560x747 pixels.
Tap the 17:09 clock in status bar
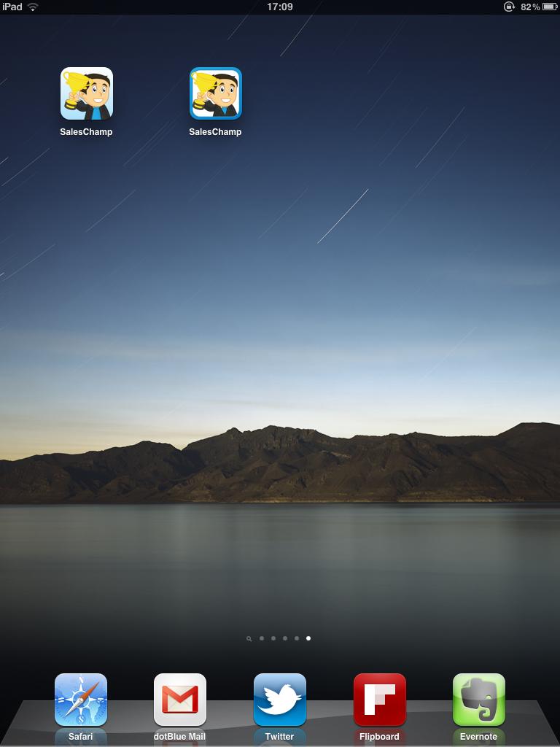280,7
